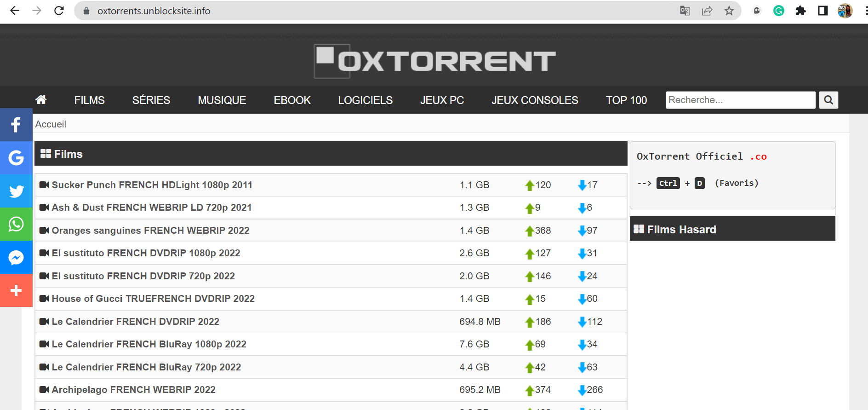This screenshot has width=868, height=410.
Task: Toggle browser side panel
Action: (823, 11)
